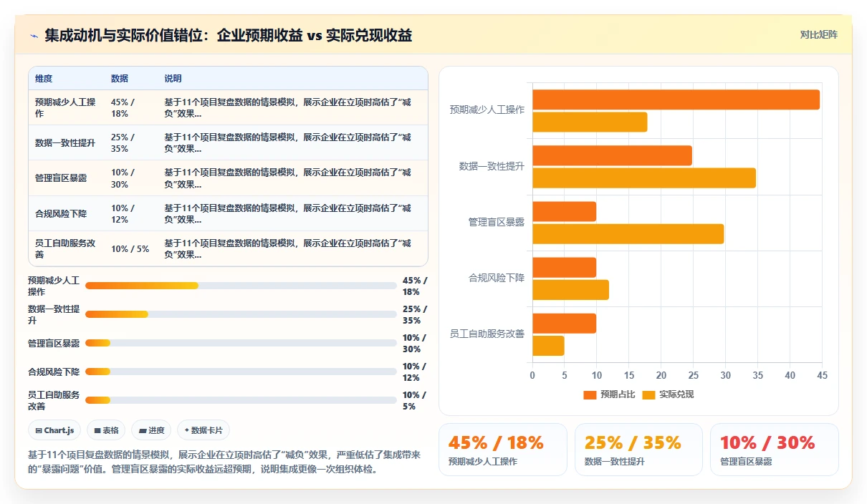Viewport: 867px width, 504px height.
Task: Click the 数据 column header
Action: [x=120, y=79]
